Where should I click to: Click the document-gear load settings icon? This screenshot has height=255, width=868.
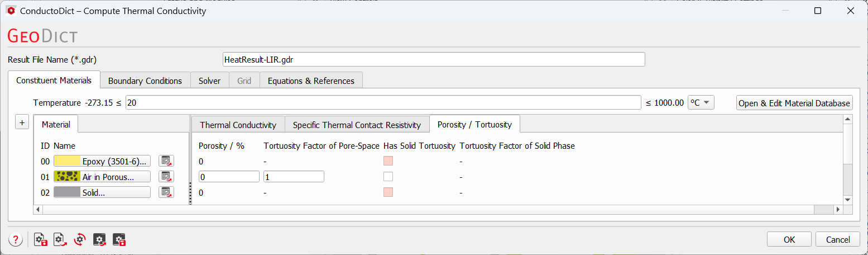pyautogui.click(x=60, y=240)
